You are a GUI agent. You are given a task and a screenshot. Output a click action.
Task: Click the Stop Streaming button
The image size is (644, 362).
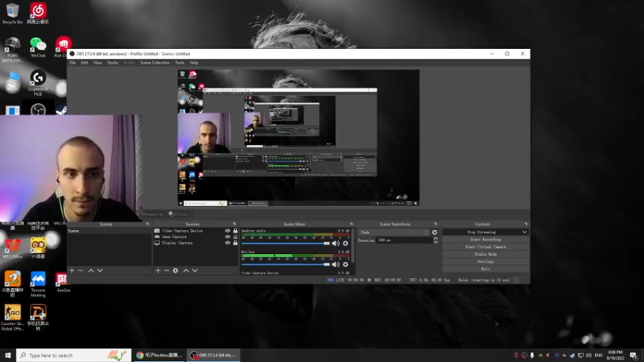point(481,232)
